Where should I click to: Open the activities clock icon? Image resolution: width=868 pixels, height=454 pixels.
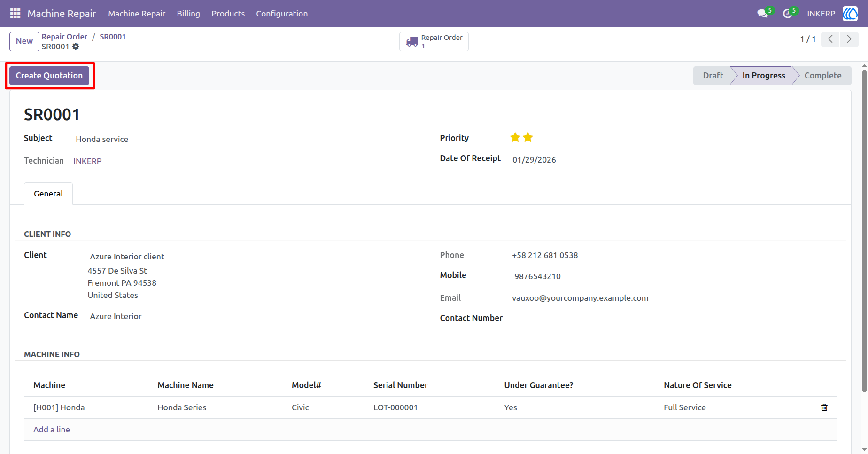pyautogui.click(x=788, y=14)
